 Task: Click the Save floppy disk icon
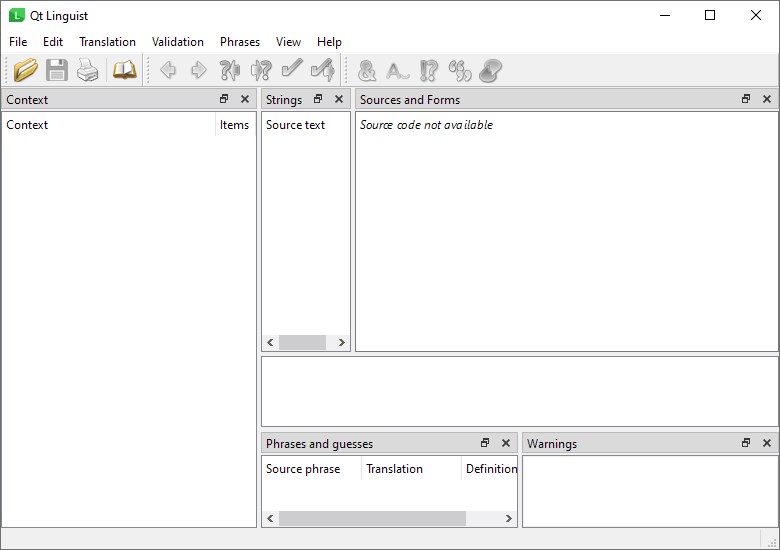57,70
